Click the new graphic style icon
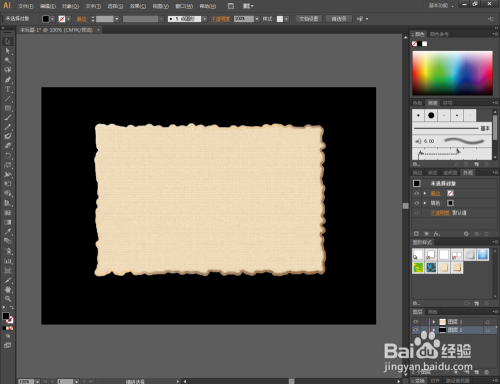The width and height of the screenshot is (500, 384). tap(477, 303)
